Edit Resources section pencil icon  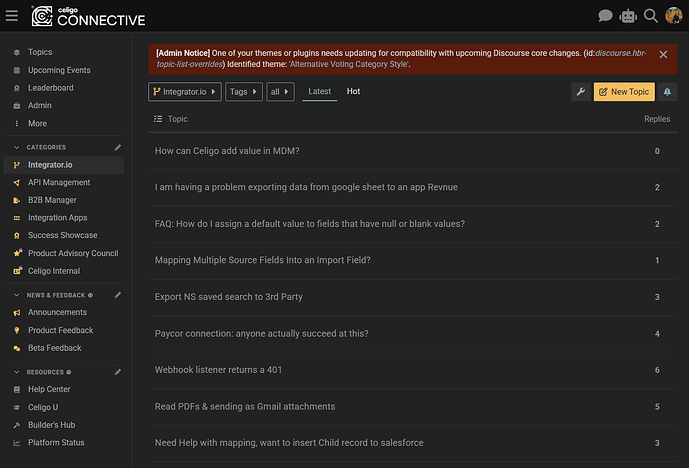(117, 372)
